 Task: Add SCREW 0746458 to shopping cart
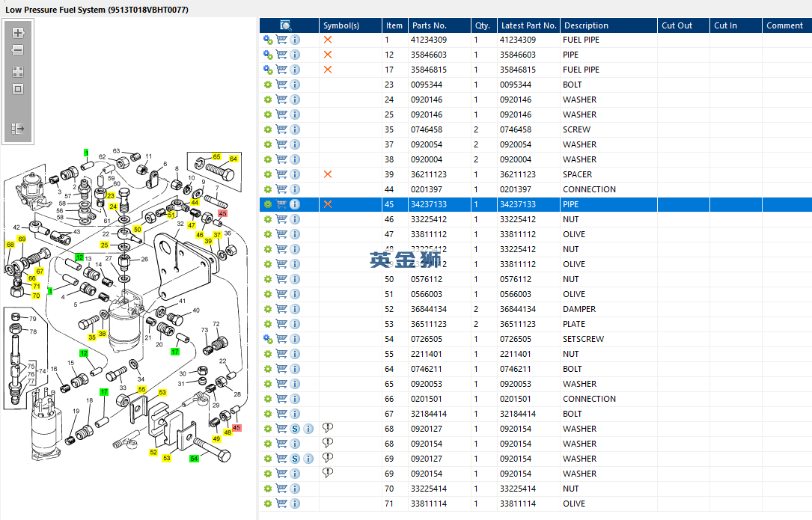[x=281, y=129]
